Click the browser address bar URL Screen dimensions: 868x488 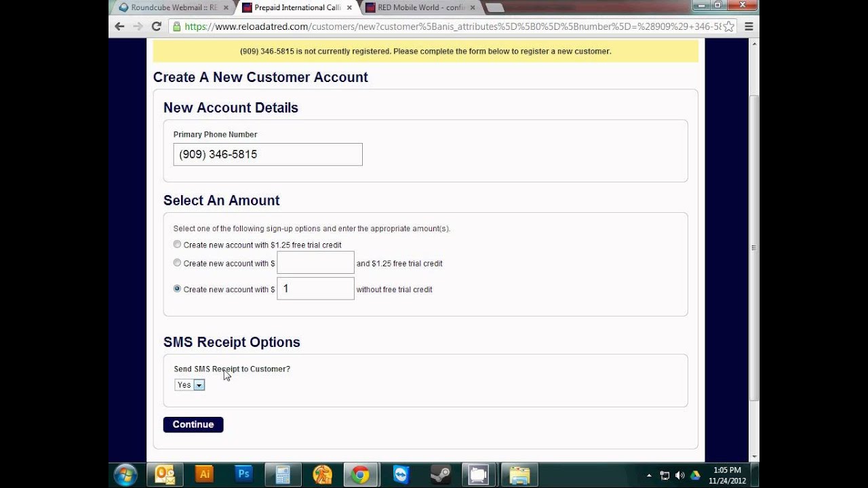click(x=451, y=26)
